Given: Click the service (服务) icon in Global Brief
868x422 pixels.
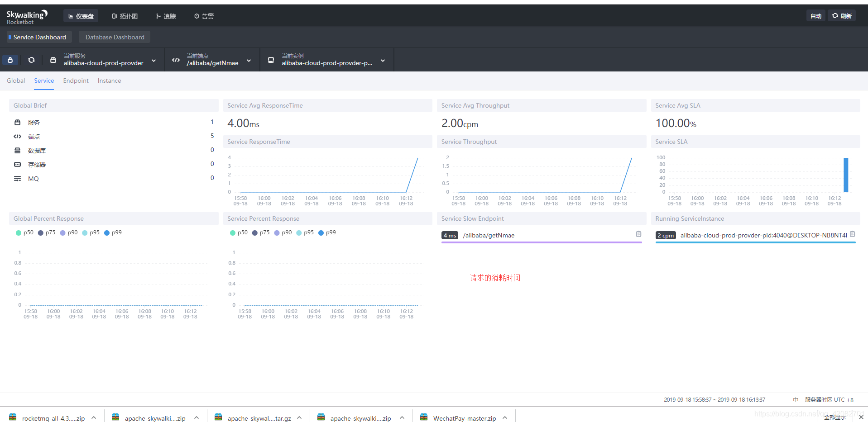Looking at the screenshot, I should pyautogui.click(x=17, y=122).
